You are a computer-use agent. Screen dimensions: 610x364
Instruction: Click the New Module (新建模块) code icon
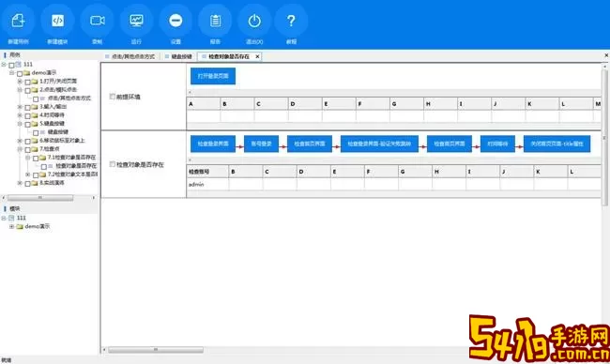pos(57,21)
